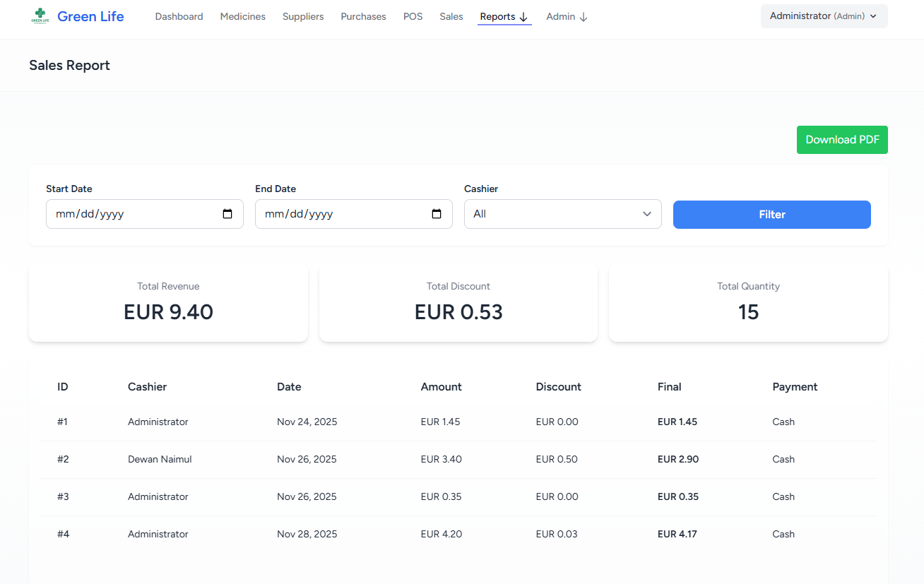Open the Cashier filter select box
This screenshot has height=584, width=924.
tap(562, 214)
